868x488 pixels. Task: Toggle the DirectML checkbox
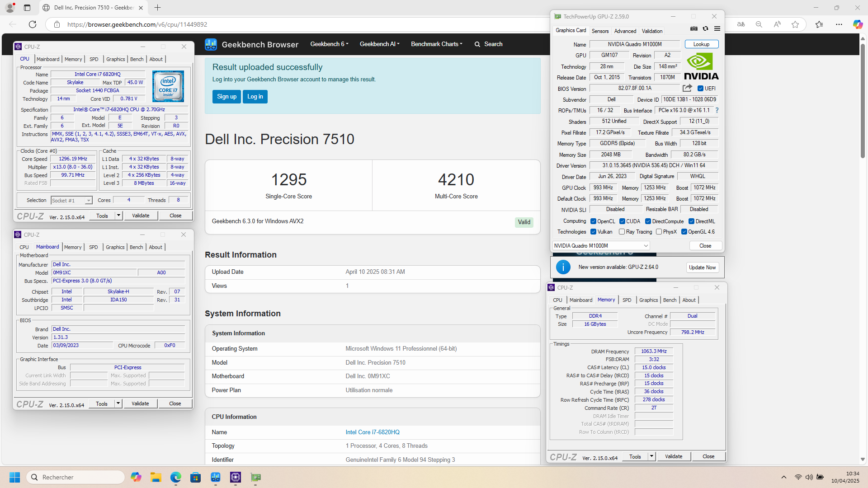tap(691, 221)
